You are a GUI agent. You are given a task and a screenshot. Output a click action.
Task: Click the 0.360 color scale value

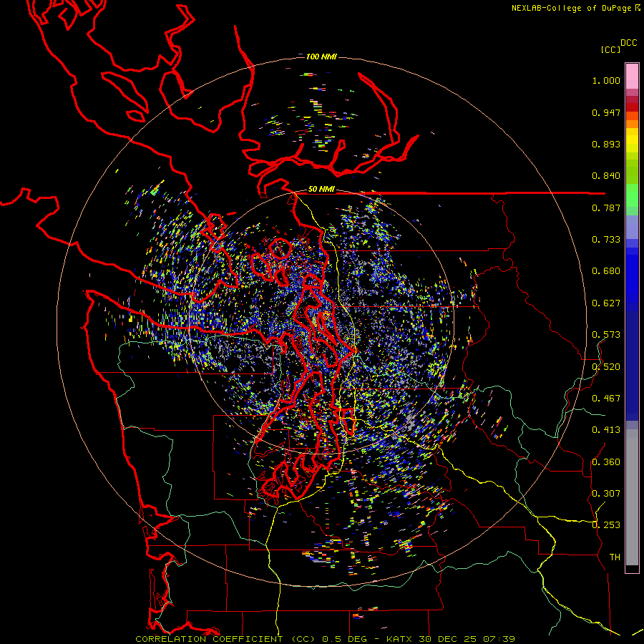(606, 462)
